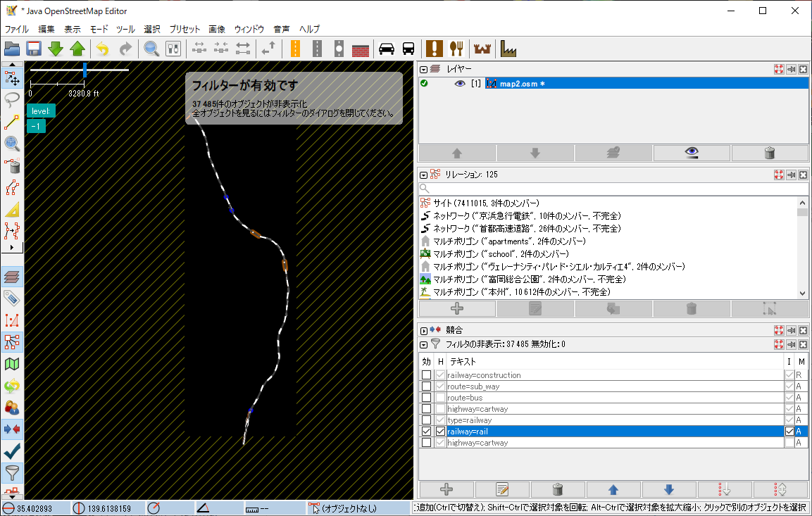Click the download green down arrow
Screen dimensions: 812x516
click(x=56, y=49)
